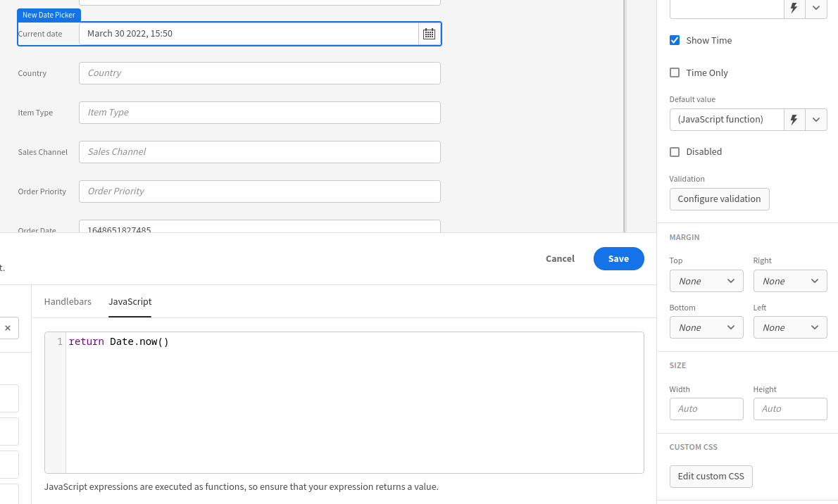
Task: Click line number 1 in the editor gutter
Action: pos(60,341)
